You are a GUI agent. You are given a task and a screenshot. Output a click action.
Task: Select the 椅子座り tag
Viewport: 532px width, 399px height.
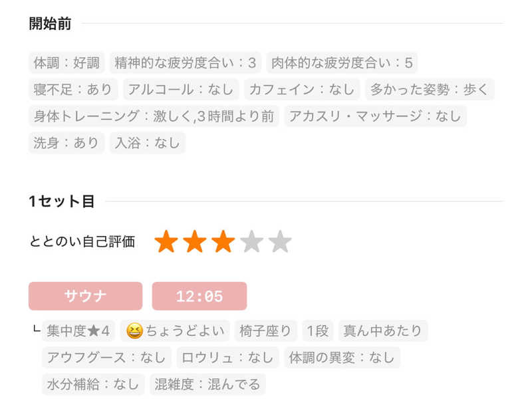point(265,331)
